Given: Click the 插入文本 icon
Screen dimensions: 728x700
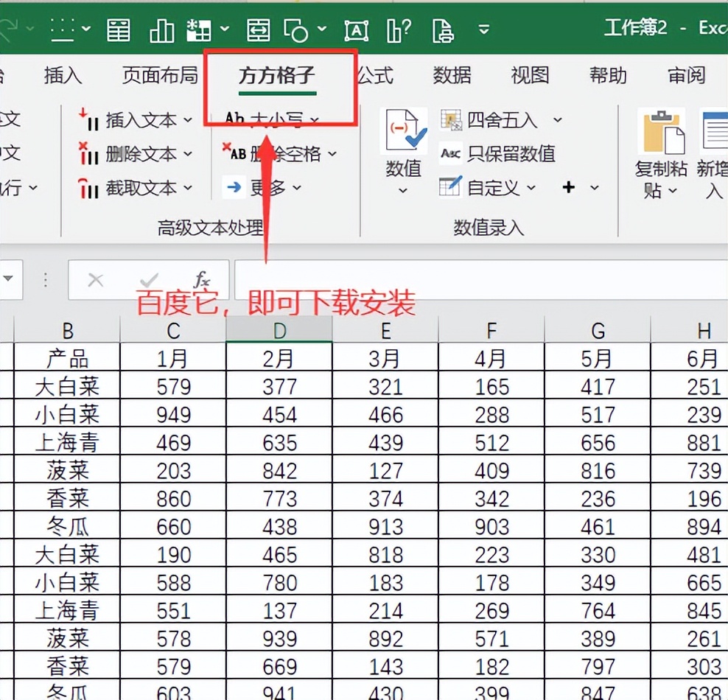Looking at the screenshot, I should point(88,120).
